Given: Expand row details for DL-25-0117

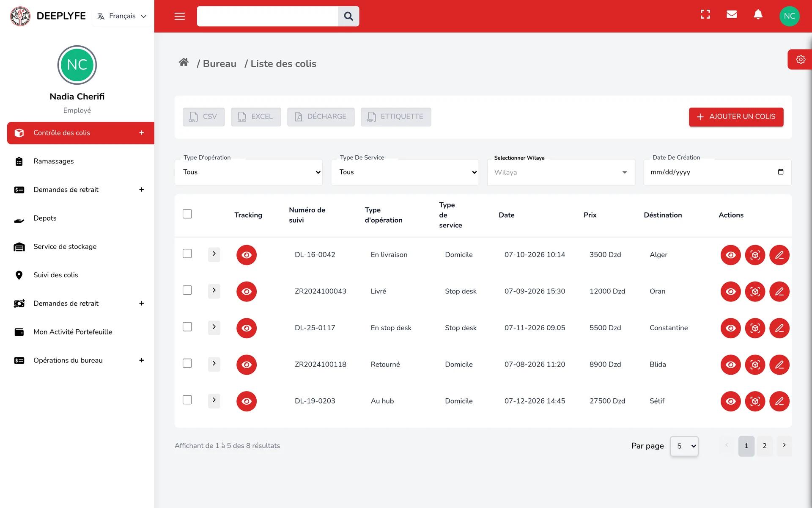Looking at the screenshot, I should pyautogui.click(x=214, y=327).
